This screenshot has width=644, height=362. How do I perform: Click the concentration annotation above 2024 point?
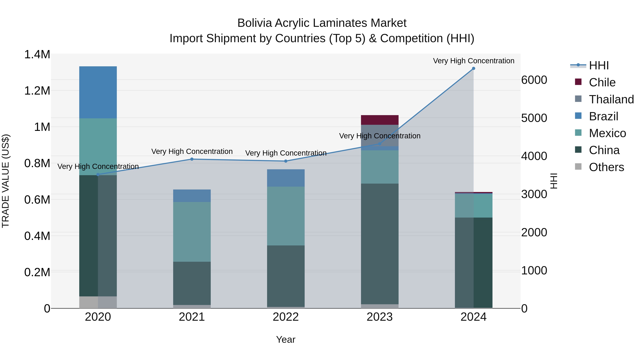(474, 61)
